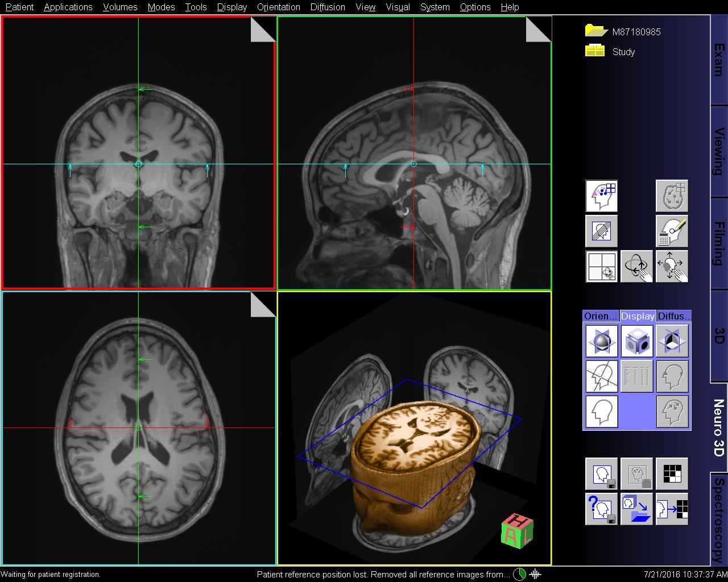Open the Viewing side tab
Image resolution: width=728 pixels, height=582 pixels.
click(719, 151)
